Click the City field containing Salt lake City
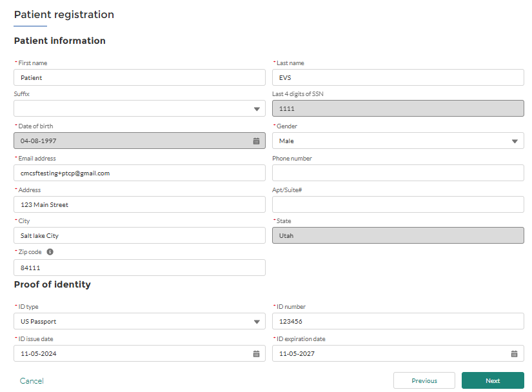Viewport: 532px width, 392px height. [139, 235]
